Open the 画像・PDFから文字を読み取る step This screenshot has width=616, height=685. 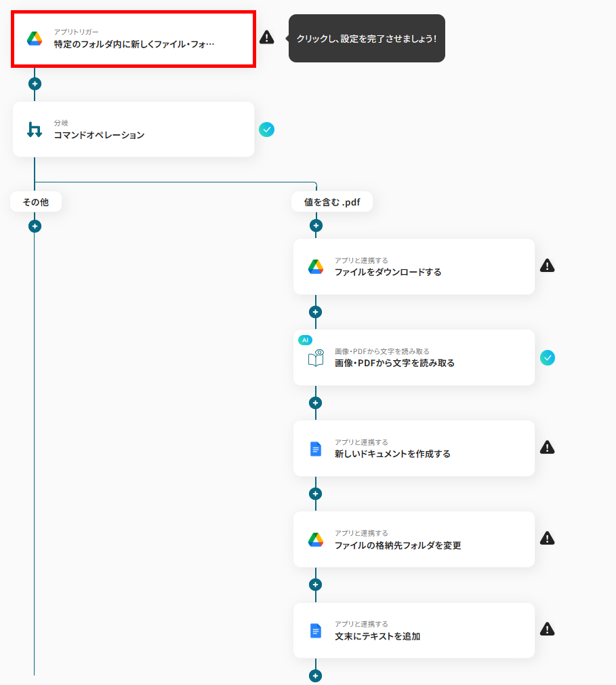[414, 357]
